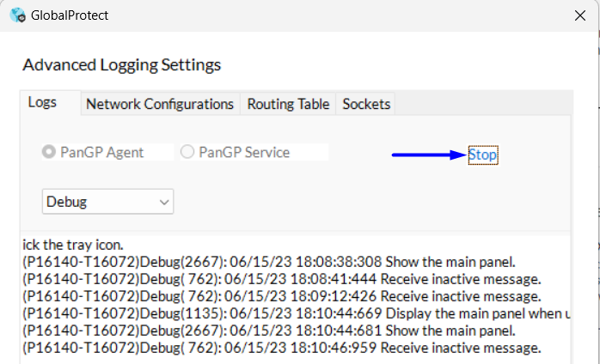This screenshot has width=600, height=364.
Task: Click the Advanced Logging Settings heading
Action: [121, 64]
